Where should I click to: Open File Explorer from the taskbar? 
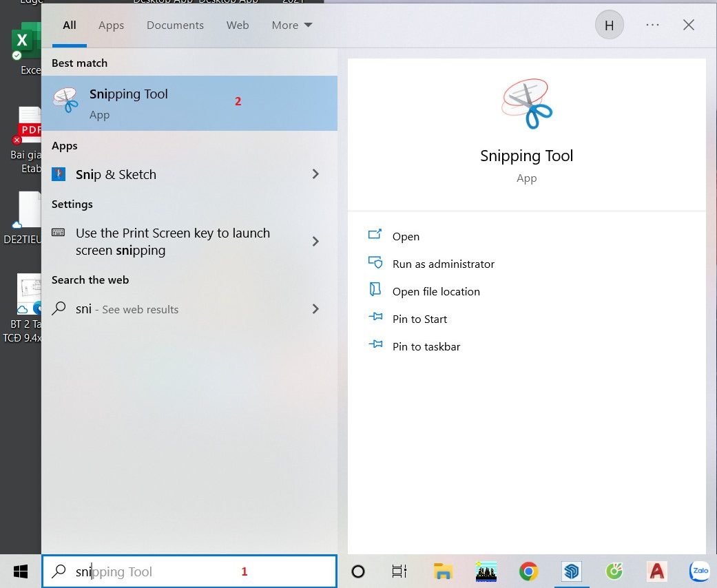[443, 571]
